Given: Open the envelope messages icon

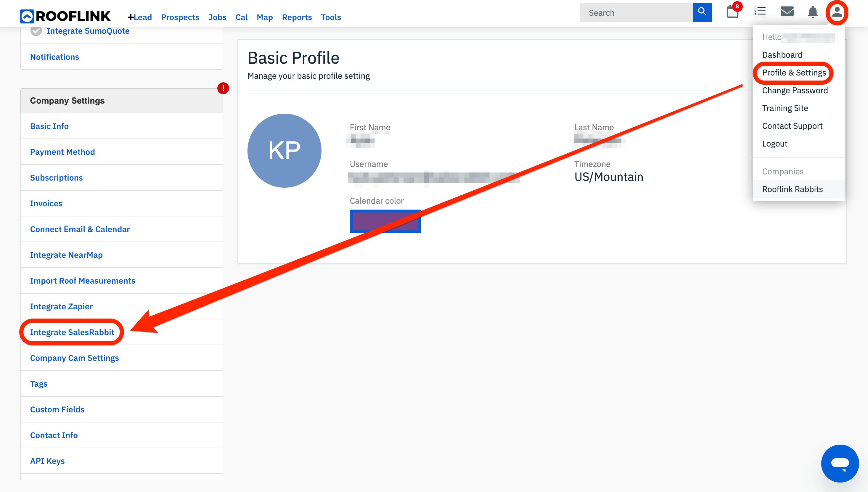Looking at the screenshot, I should point(787,11).
